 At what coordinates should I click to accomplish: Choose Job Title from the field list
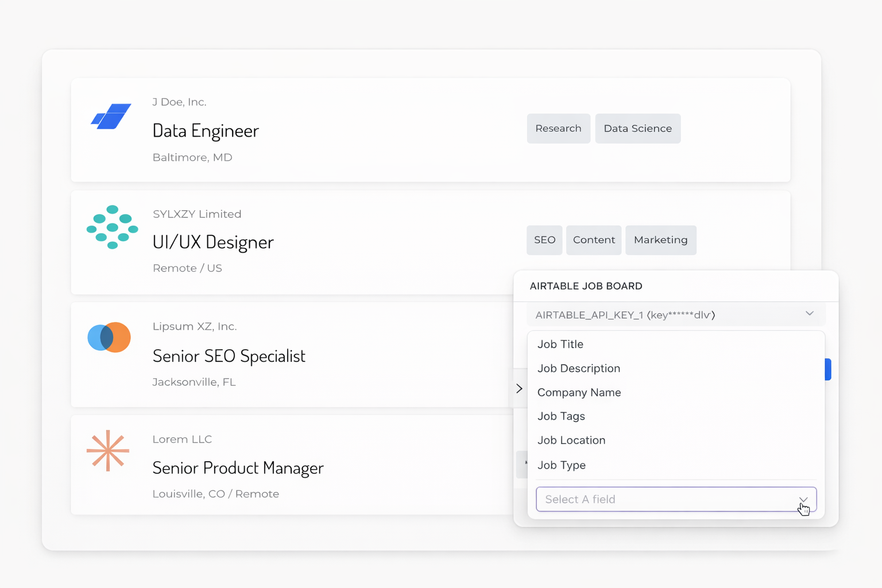tap(560, 345)
